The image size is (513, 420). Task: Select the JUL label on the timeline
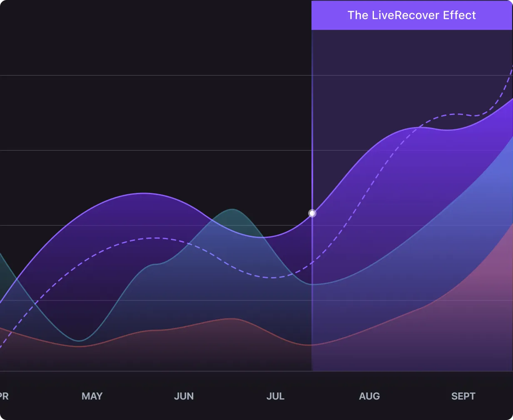click(276, 396)
